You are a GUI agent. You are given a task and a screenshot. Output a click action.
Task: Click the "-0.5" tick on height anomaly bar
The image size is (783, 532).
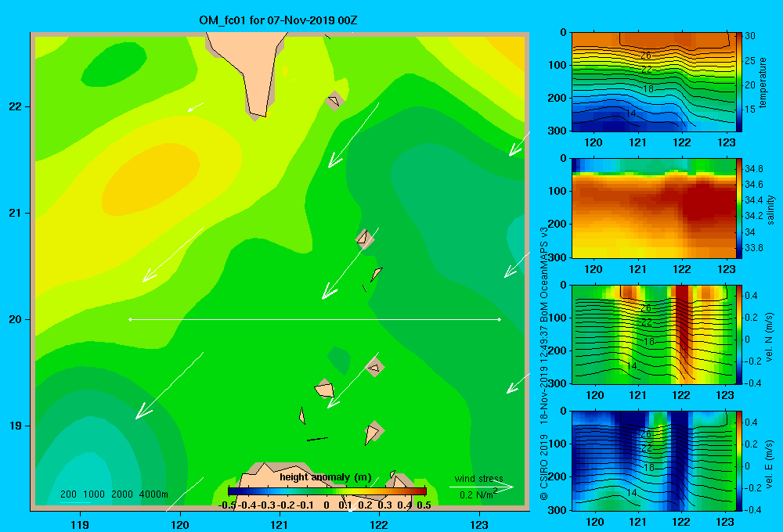(227, 505)
